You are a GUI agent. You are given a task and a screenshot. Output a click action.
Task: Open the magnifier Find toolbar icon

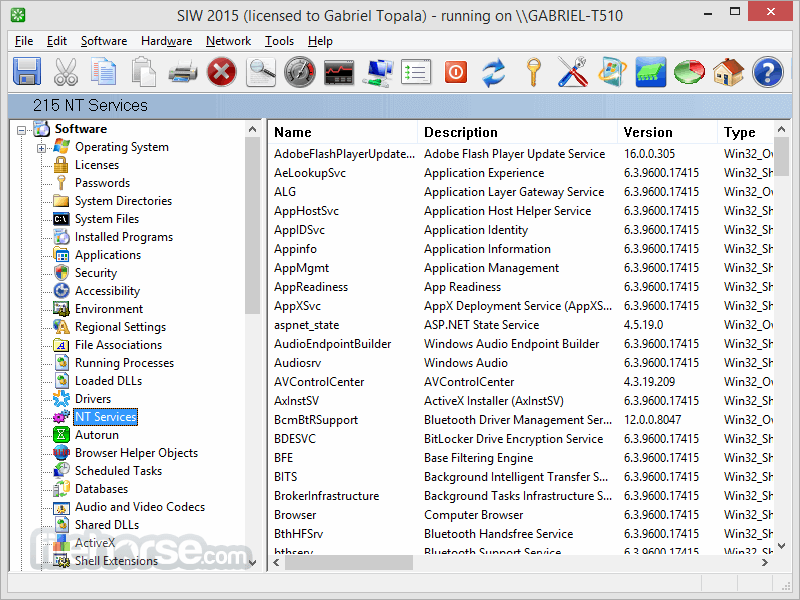pos(261,71)
